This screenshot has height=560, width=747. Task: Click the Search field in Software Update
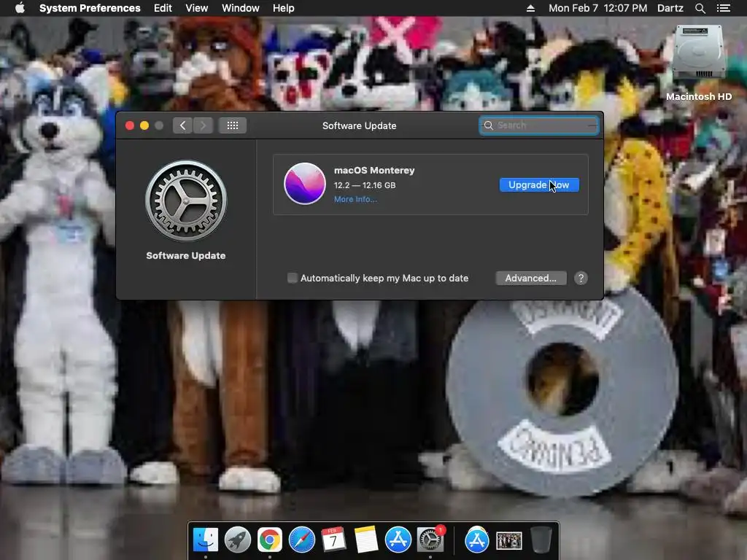click(539, 125)
